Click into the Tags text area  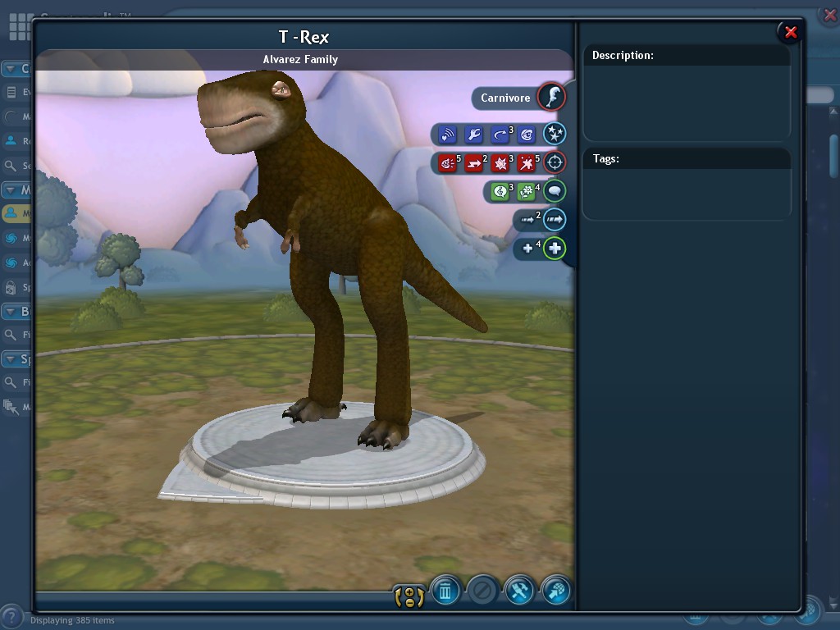687,193
